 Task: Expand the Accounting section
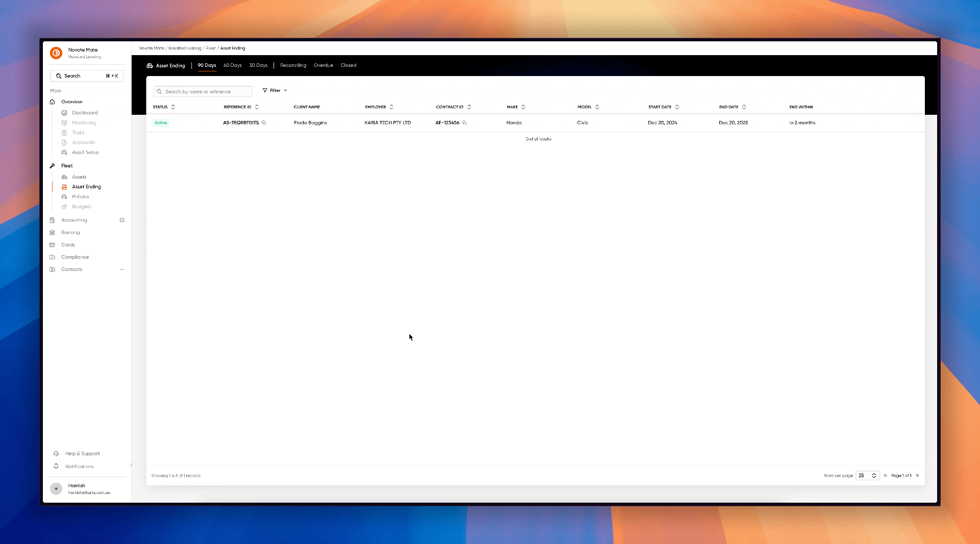click(x=122, y=220)
